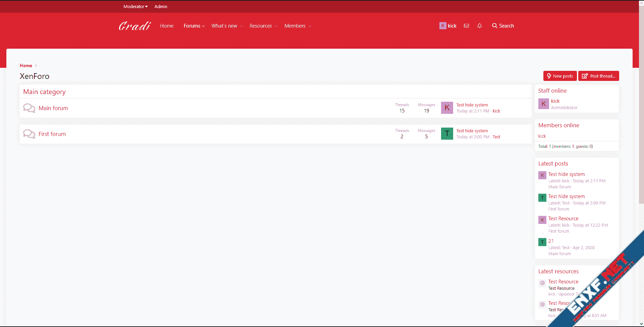The height and width of the screenshot is (327, 644).
Task: Click the Home breadcrumb link
Action: tap(26, 65)
